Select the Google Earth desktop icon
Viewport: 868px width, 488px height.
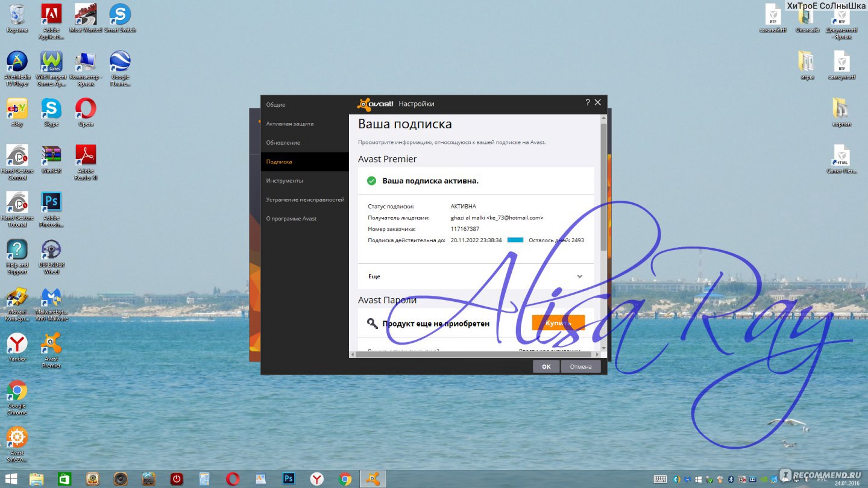[x=120, y=69]
